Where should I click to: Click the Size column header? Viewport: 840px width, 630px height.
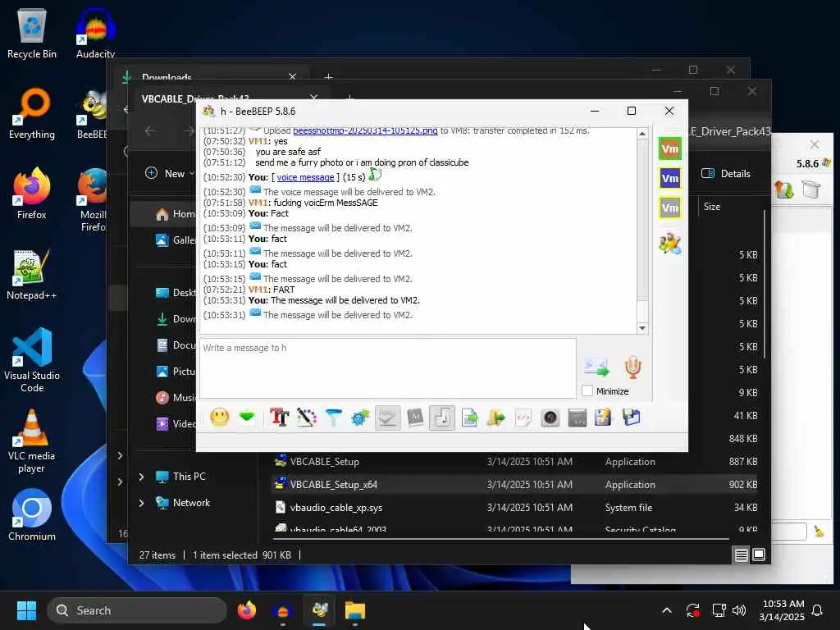tap(712, 206)
